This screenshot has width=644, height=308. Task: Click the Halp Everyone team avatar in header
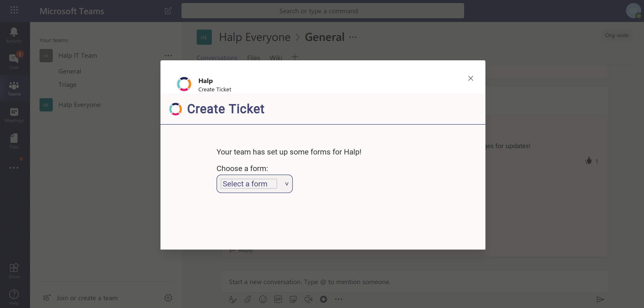tap(204, 37)
